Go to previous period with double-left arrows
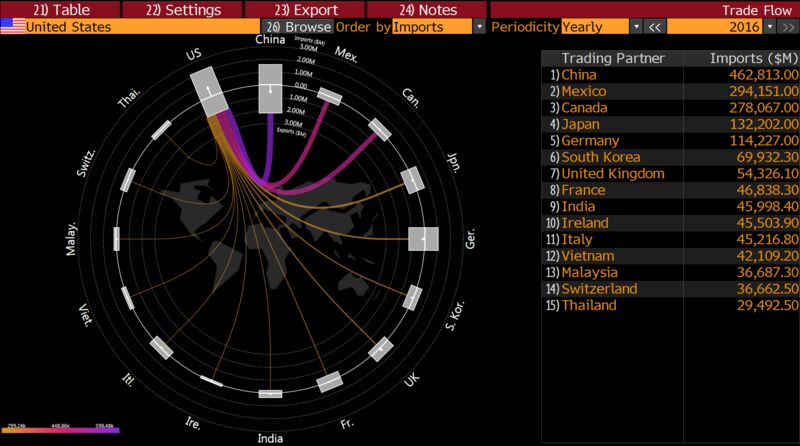This screenshot has height=446, width=800. pos(655,27)
